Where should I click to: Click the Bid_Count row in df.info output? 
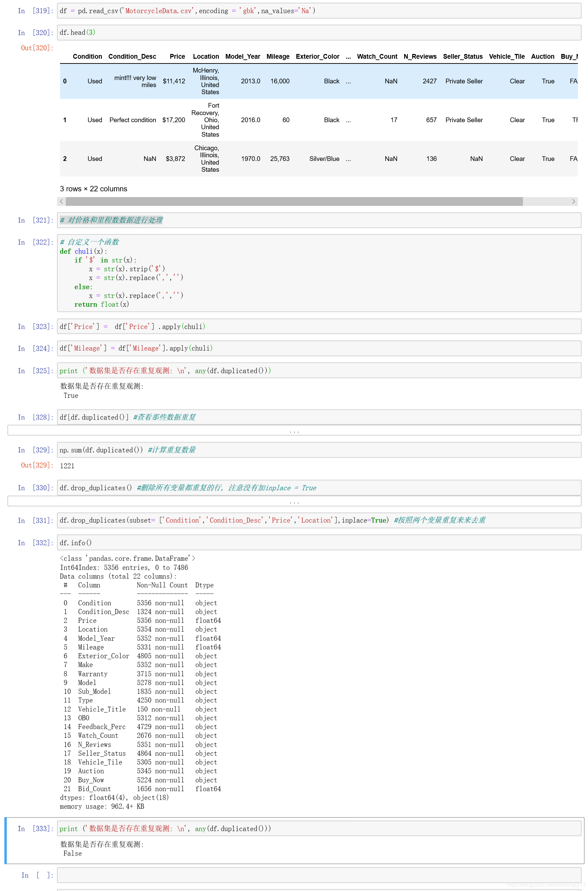coord(142,789)
